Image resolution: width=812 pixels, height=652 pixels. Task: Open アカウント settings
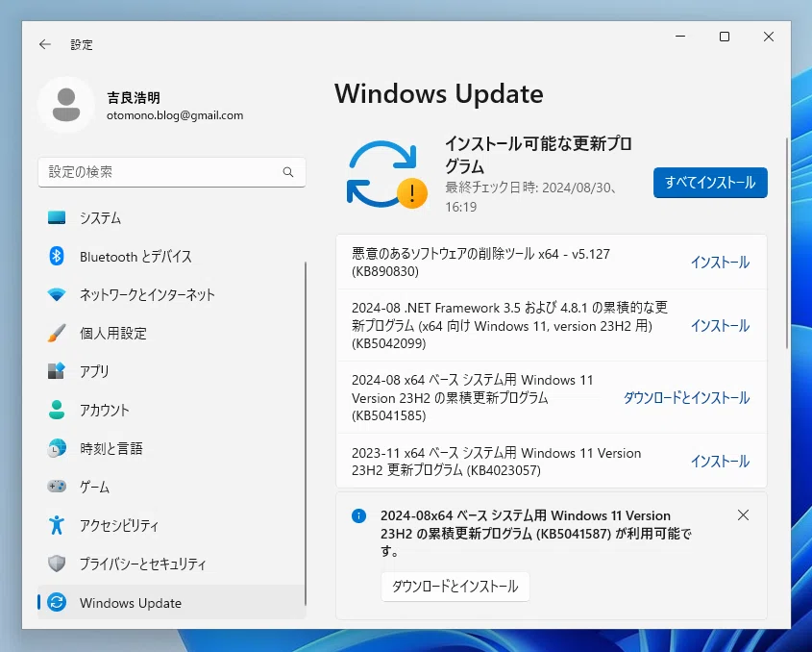point(171,410)
